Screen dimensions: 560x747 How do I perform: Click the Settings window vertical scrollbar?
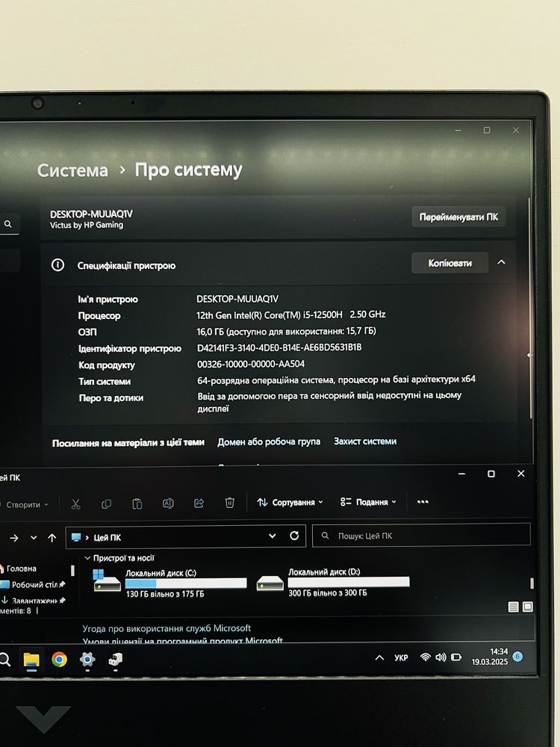pos(530,309)
